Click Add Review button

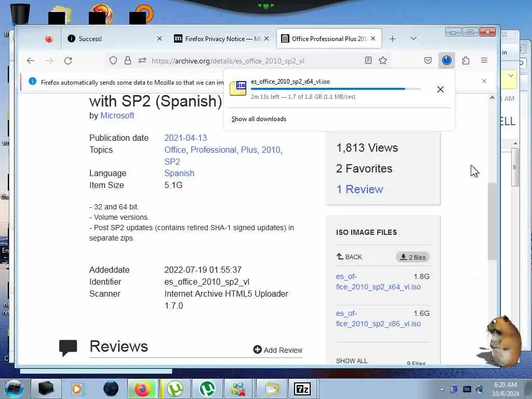pos(278,350)
